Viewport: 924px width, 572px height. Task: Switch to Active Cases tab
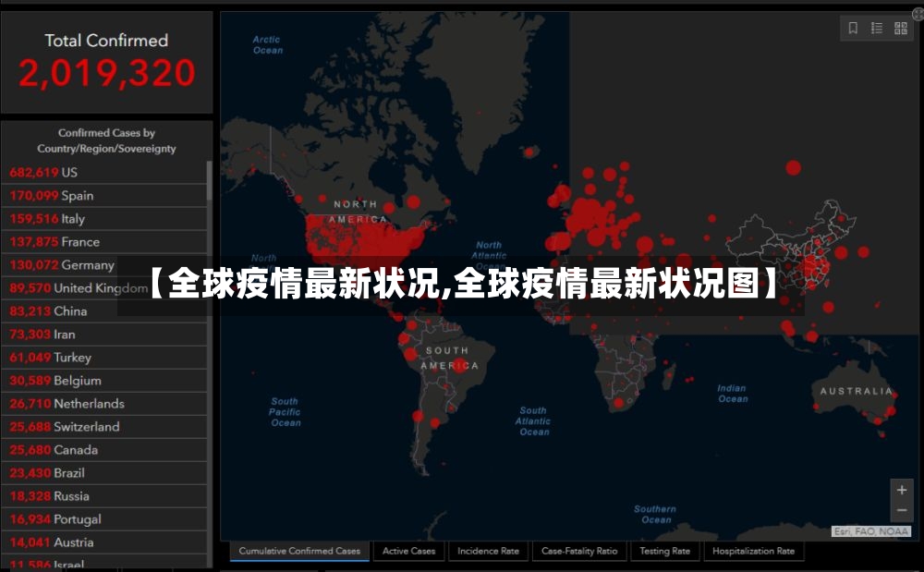pyautogui.click(x=409, y=552)
